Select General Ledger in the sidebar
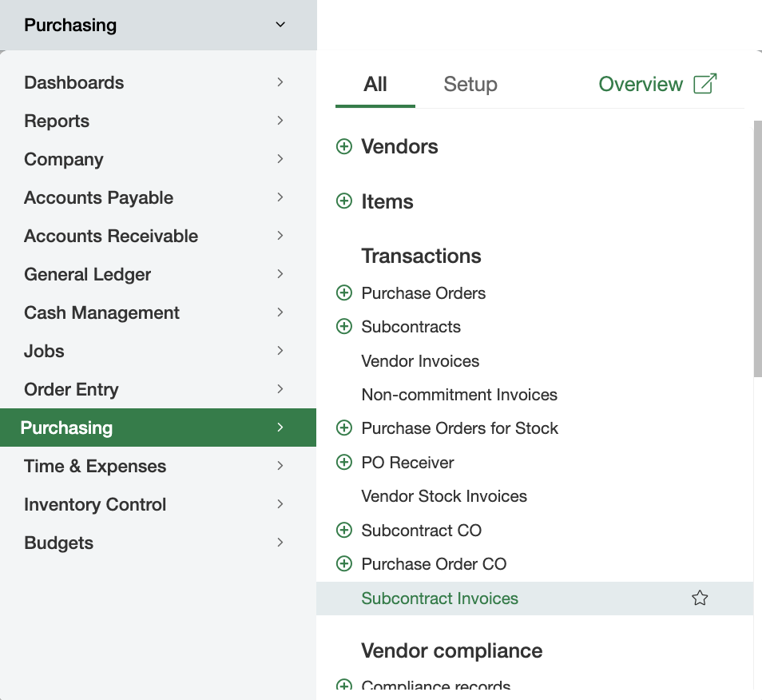 [x=158, y=274]
